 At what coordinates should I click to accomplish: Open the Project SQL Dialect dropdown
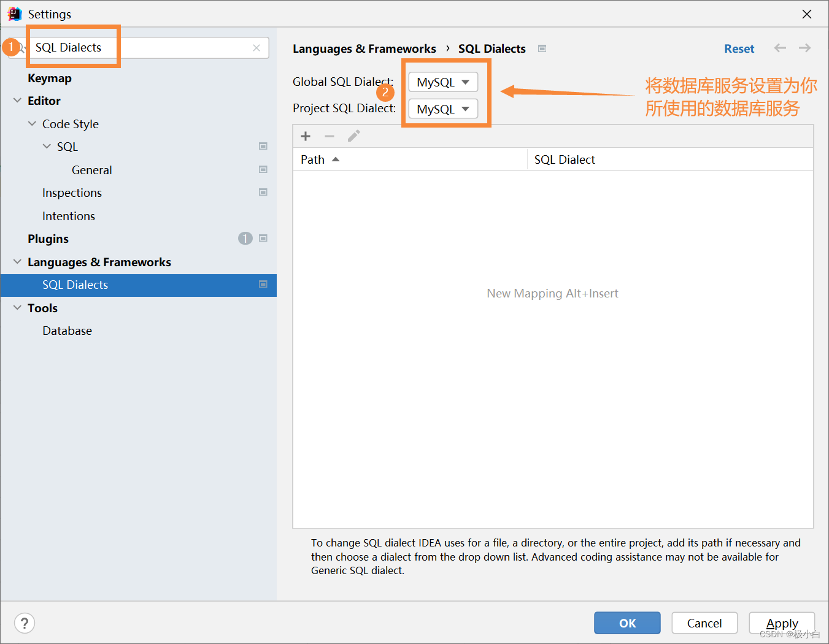443,109
